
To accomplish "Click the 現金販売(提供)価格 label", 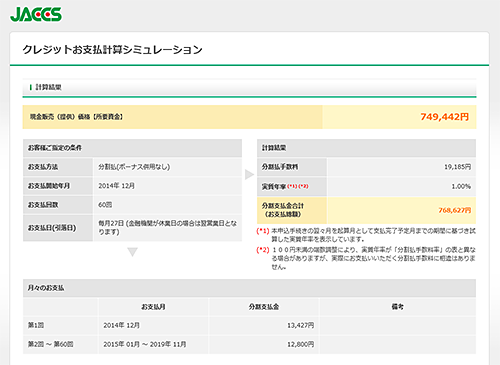I will click(76, 117).
